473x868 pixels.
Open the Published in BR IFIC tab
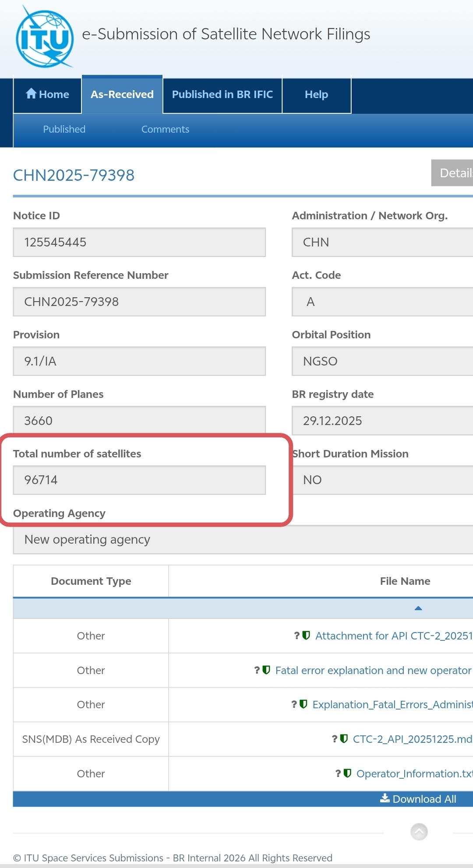click(x=222, y=95)
